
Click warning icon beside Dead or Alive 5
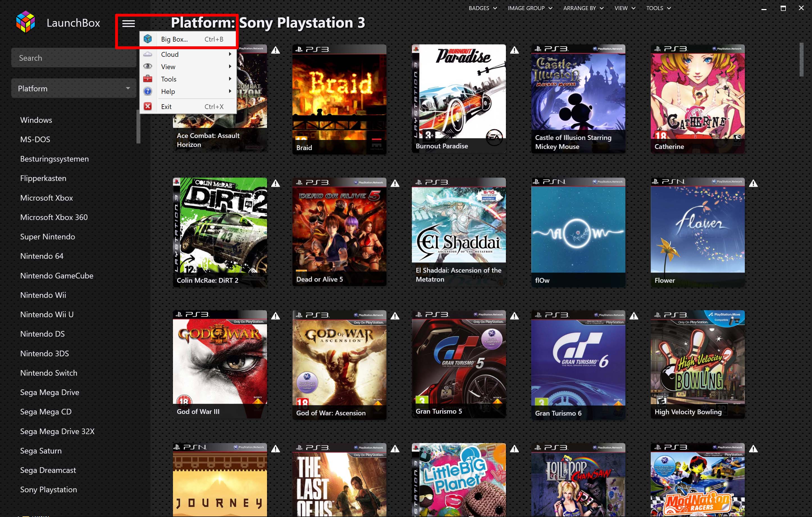(395, 183)
